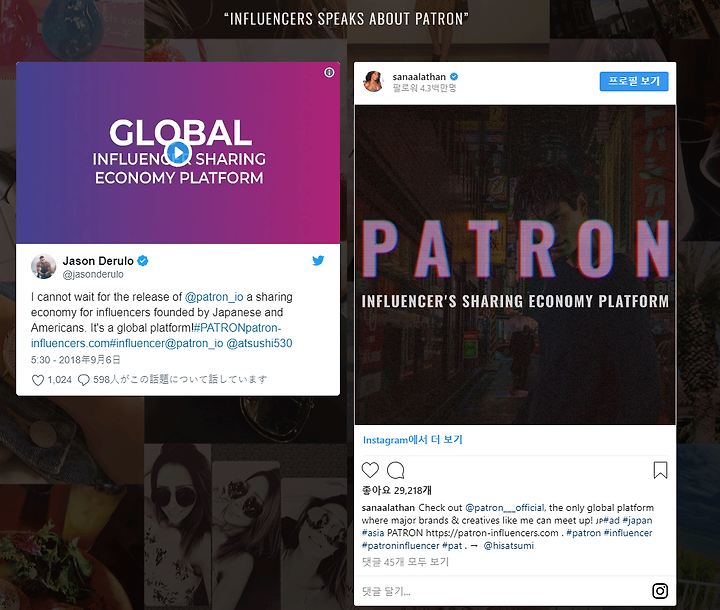This screenshot has height=610, width=720.
Task: Open the info icon on tweet video
Action: (x=329, y=73)
